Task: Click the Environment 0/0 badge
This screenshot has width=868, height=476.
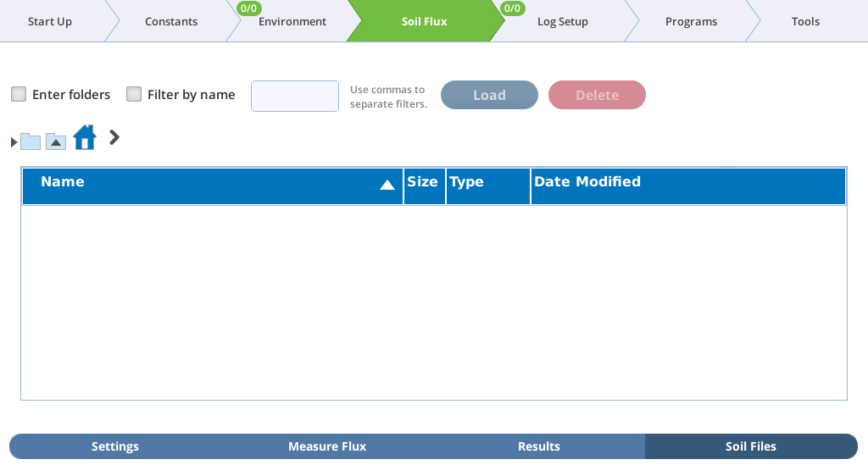Action: [248, 8]
